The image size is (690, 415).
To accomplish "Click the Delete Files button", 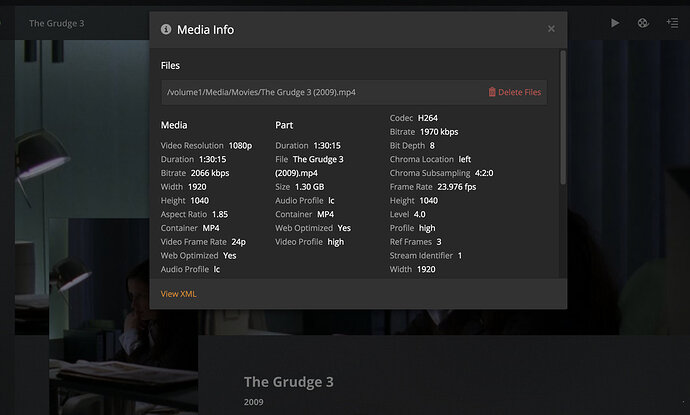I will point(514,92).
